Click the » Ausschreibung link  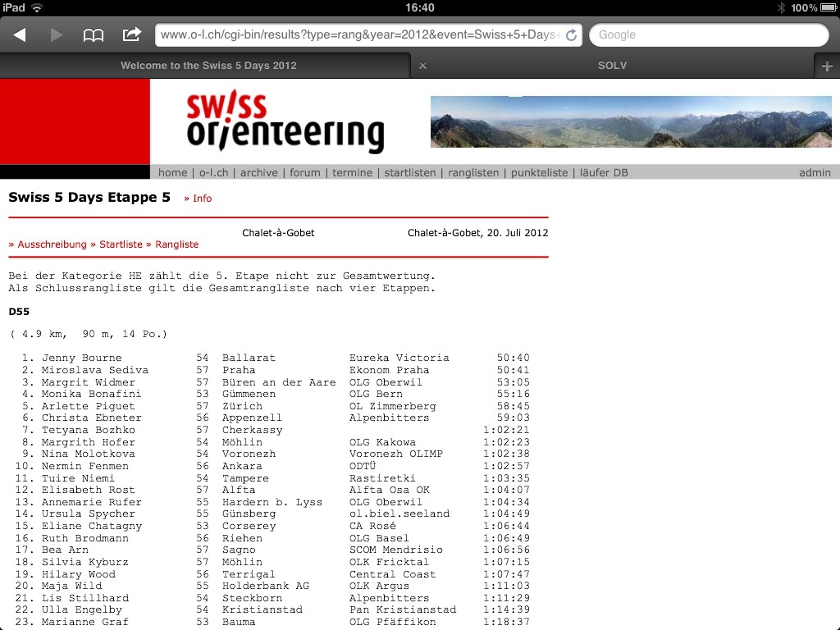48,244
